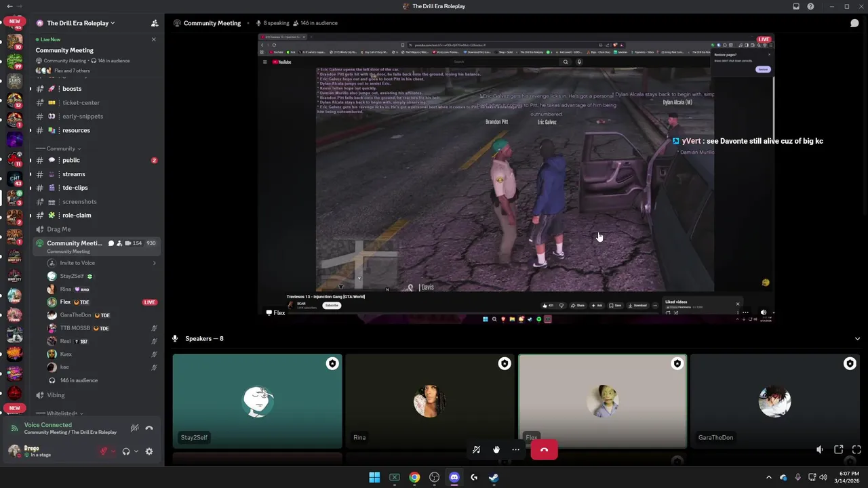Open the boosts channel
The width and height of the screenshot is (868, 488).
[x=96, y=89]
